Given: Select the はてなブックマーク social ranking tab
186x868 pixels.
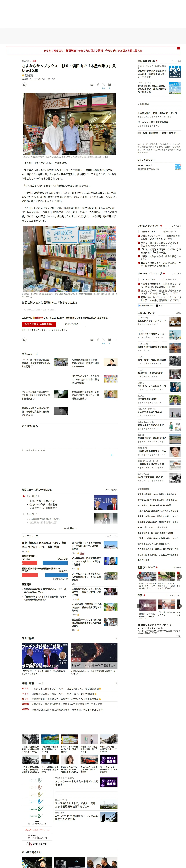Looking at the screenshot, I should coord(170,279).
